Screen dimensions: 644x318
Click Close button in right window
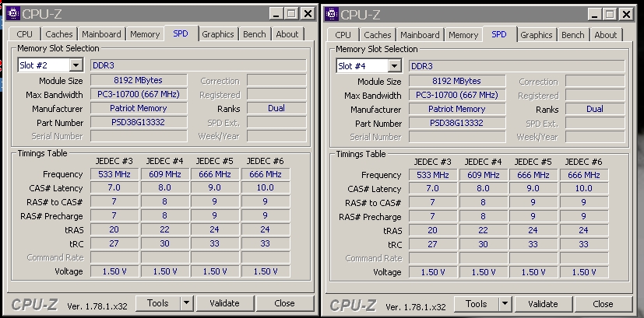click(x=603, y=304)
